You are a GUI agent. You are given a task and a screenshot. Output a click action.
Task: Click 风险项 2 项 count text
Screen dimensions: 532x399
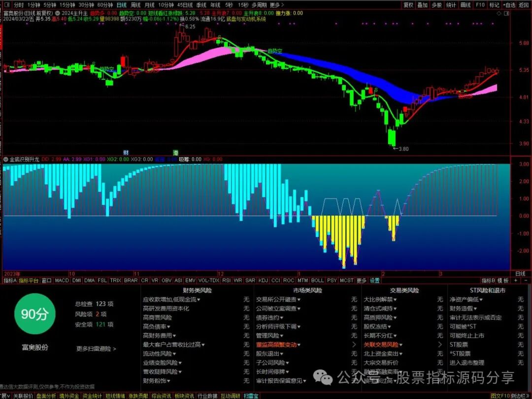[91, 314]
